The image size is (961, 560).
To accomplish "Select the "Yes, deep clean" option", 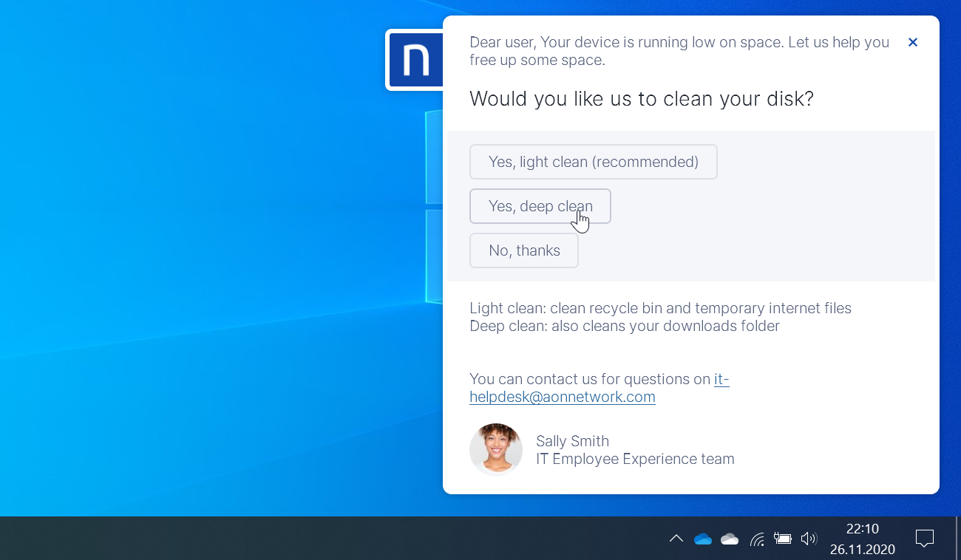I will tap(540, 206).
